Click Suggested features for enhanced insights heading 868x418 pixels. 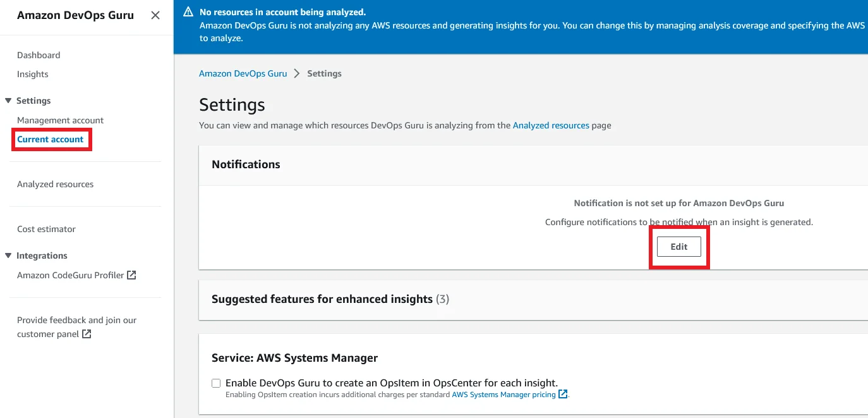[x=330, y=299]
